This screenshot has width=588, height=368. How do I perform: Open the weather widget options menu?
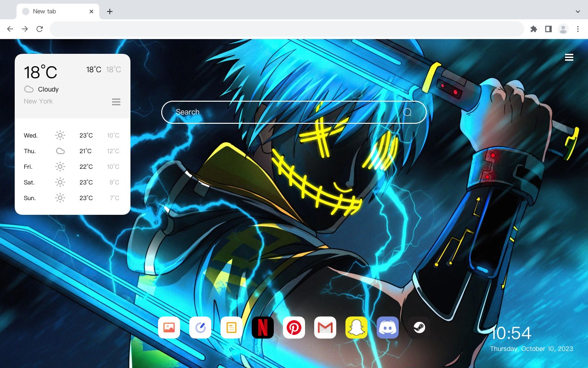[116, 102]
